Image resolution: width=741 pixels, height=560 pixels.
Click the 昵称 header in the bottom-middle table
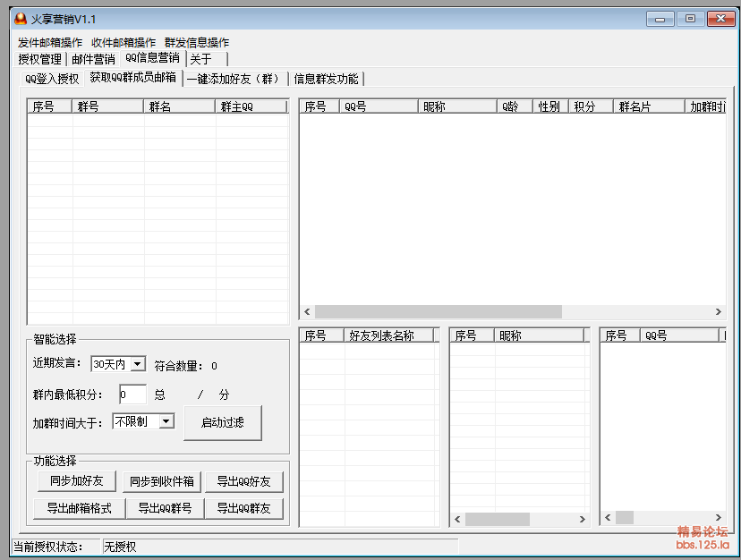pos(540,335)
